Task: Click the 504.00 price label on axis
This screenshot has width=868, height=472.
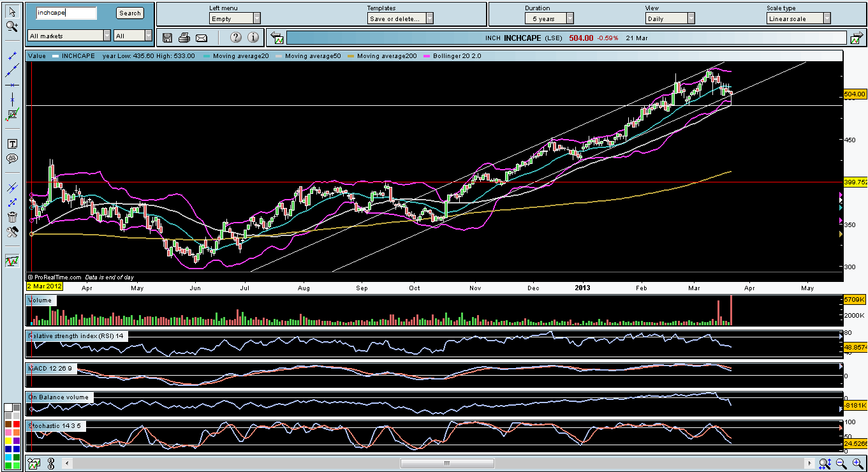Action: [x=854, y=94]
